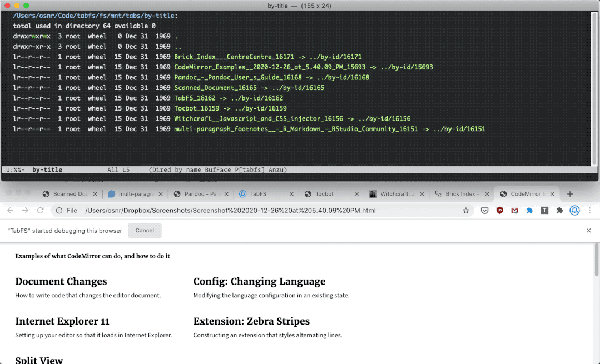Screen dimensions: 600x364
Task: Close the Pandoc tab
Action: coord(226,194)
